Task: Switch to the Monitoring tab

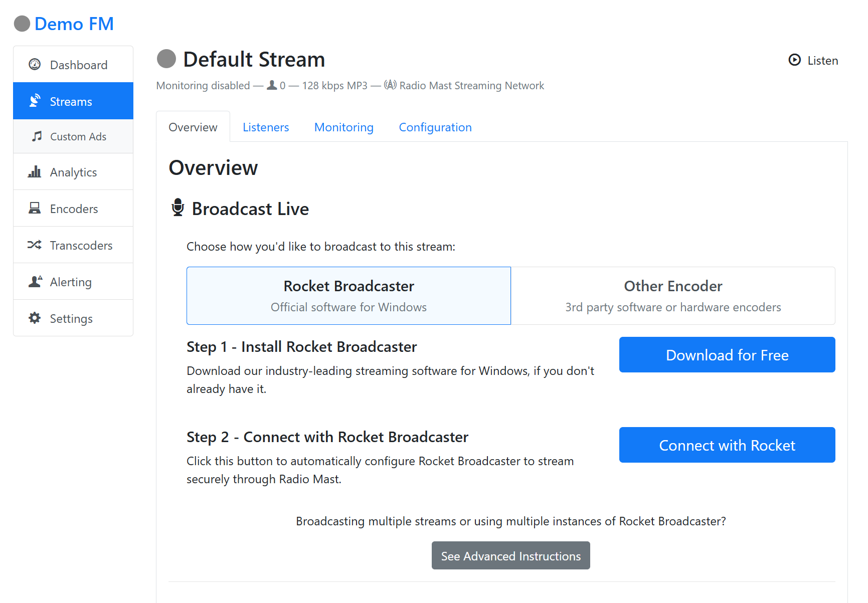Action: (x=344, y=127)
